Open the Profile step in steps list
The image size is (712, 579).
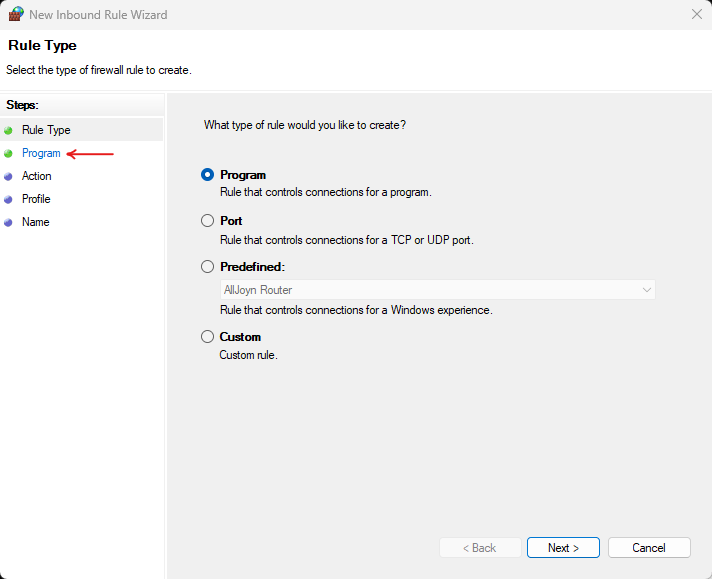(36, 199)
